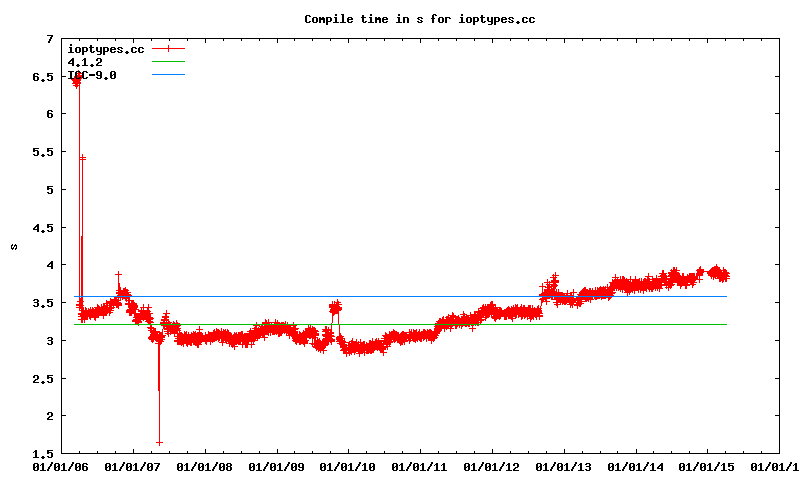
Task: Click the lowest data point near 1.65 seconds
Action: point(159,442)
